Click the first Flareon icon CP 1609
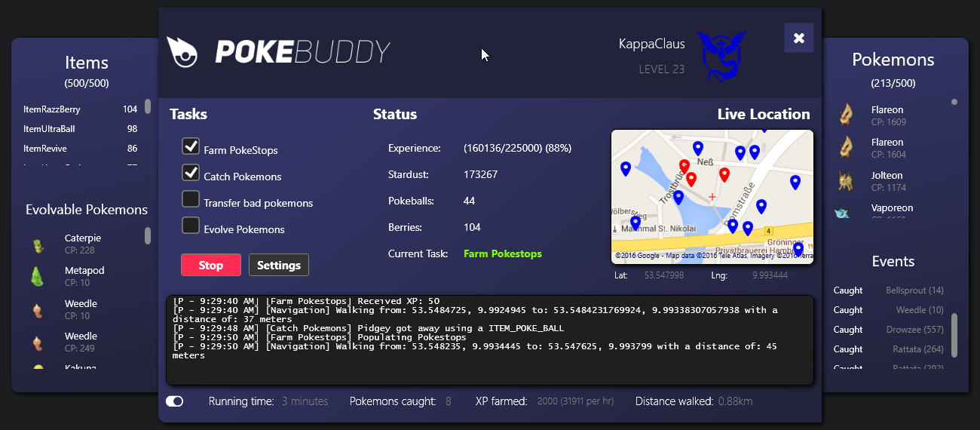Viewport: 980px width, 430px height. (x=847, y=115)
